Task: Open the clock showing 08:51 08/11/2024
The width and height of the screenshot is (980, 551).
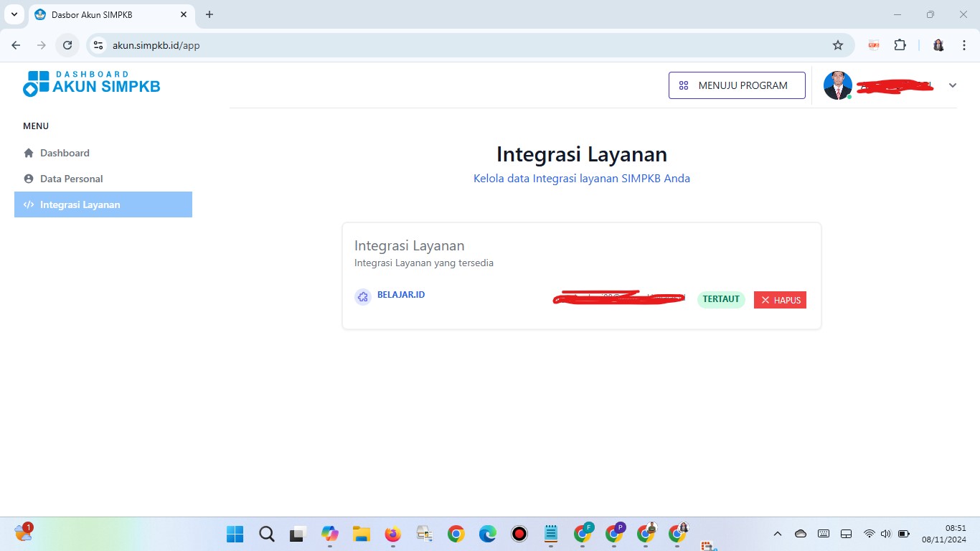Action: click(944, 534)
